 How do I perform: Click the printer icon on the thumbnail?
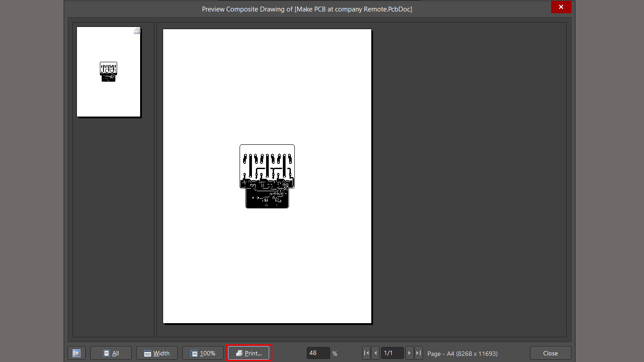point(137,31)
